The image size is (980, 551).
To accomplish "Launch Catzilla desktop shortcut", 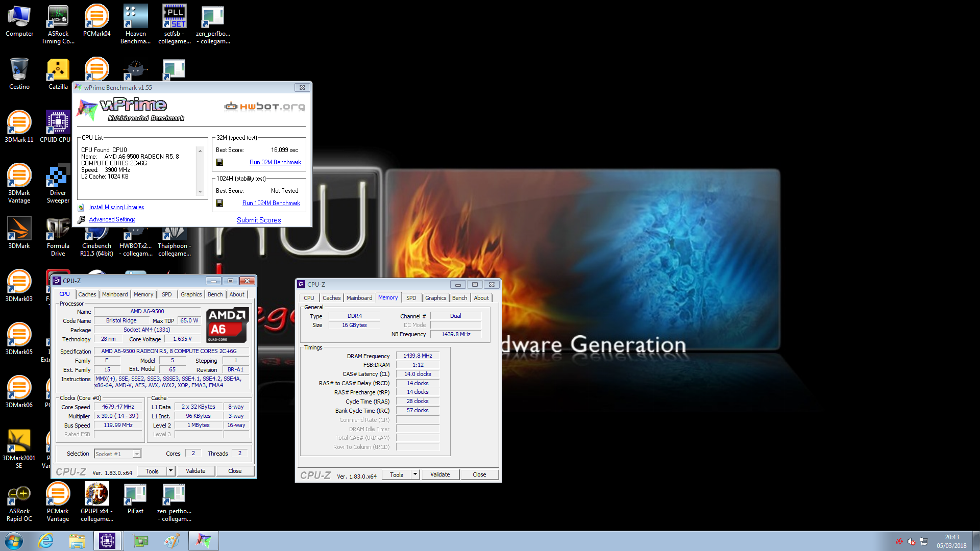I will [x=58, y=74].
